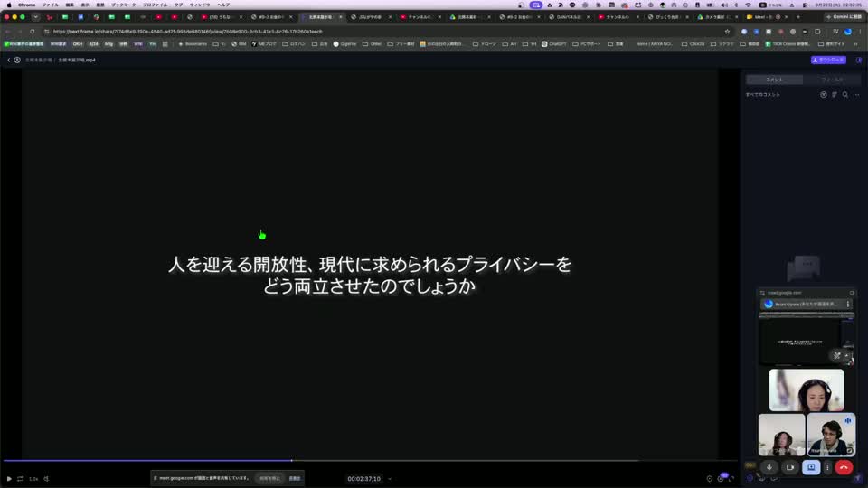The height and width of the screenshot is (488, 868).
Task: Hide the meet.google.com sharing notification
Action: 295,478
